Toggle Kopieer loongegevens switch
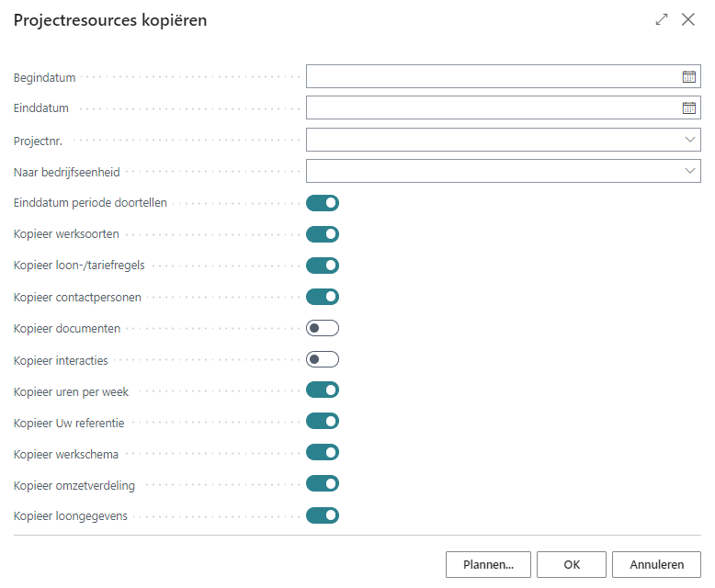The image size is (715, 588). (323, 515)
